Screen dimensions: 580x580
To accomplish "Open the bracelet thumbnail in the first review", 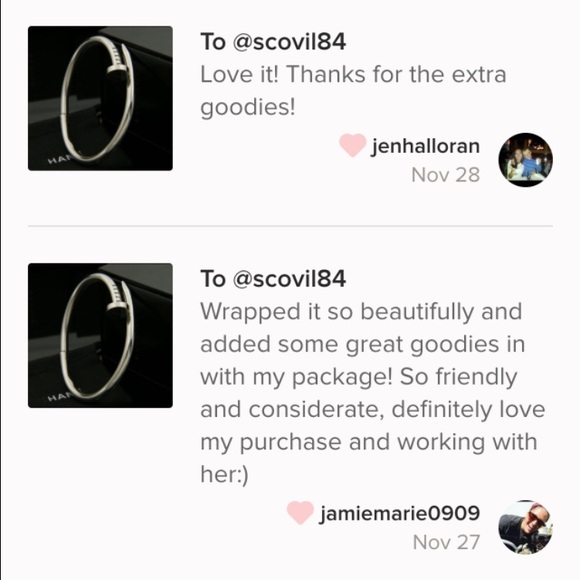I will pos(100,98).
